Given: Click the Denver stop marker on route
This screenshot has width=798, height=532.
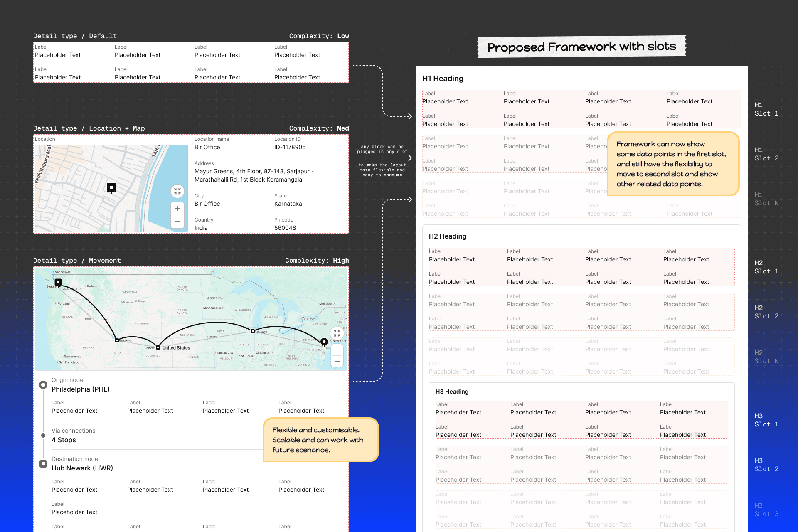Looking at the screenshot, I should (x=158, y=347).
